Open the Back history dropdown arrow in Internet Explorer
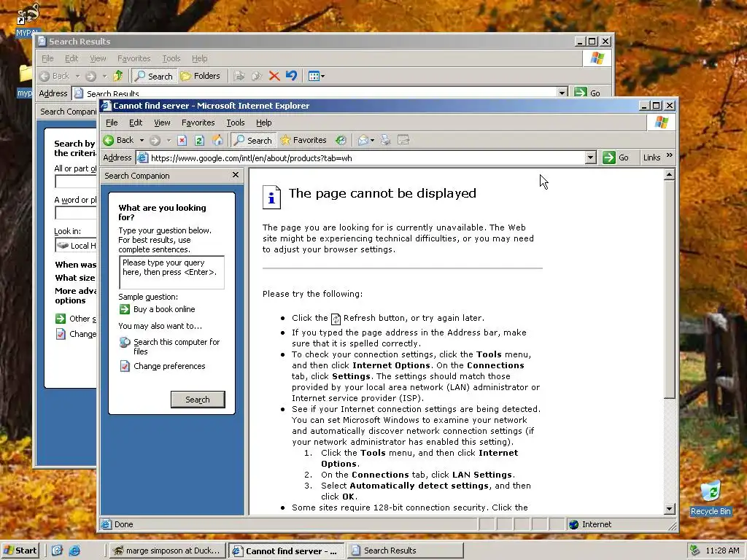The image size is (747, 560). tap(142, 140)
